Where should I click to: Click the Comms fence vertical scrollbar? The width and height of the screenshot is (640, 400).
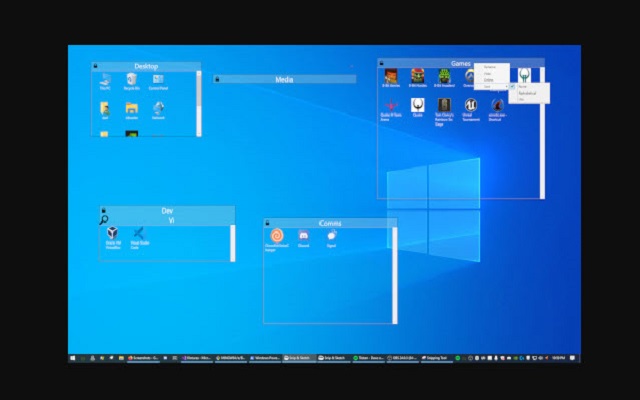(x=395, y=276)
